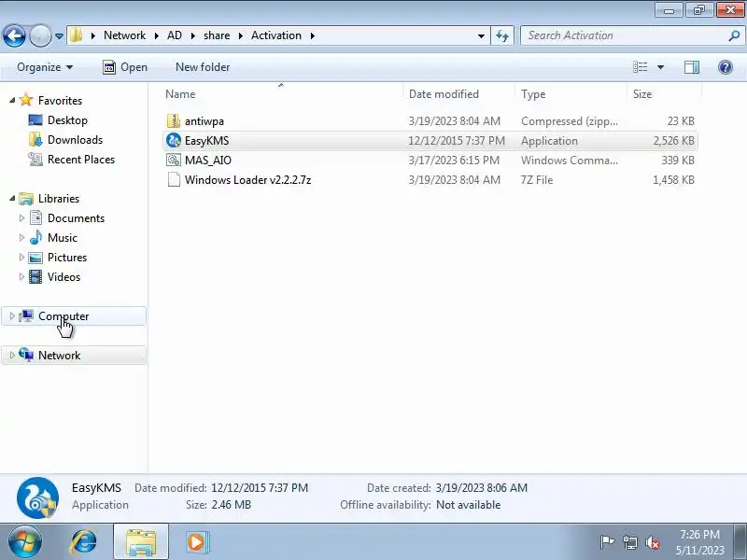The width and height of the screenshot is (747, 560).
Task: Select the Windows Loader v2.2.2.7z file icon
Action: [x=174, y=179]
